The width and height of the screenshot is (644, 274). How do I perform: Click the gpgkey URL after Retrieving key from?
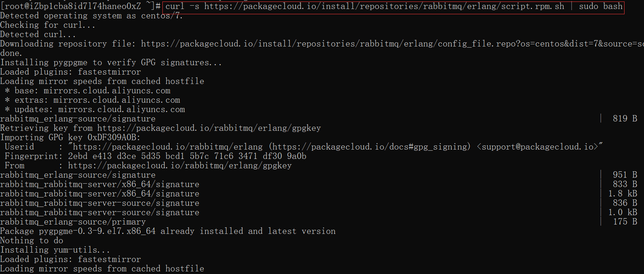click(x=209, y=128)
